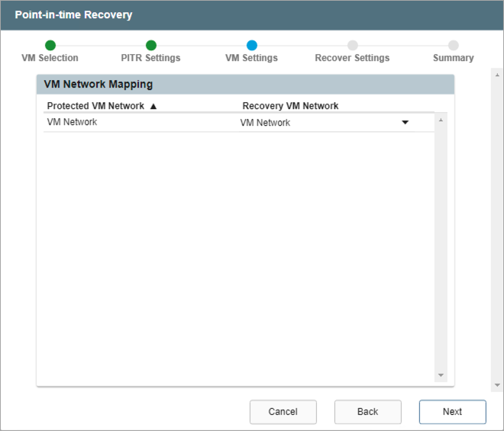Click the outer page scrollbar up arrow
This screenshot has height=431, width=504.
(498, 75)
